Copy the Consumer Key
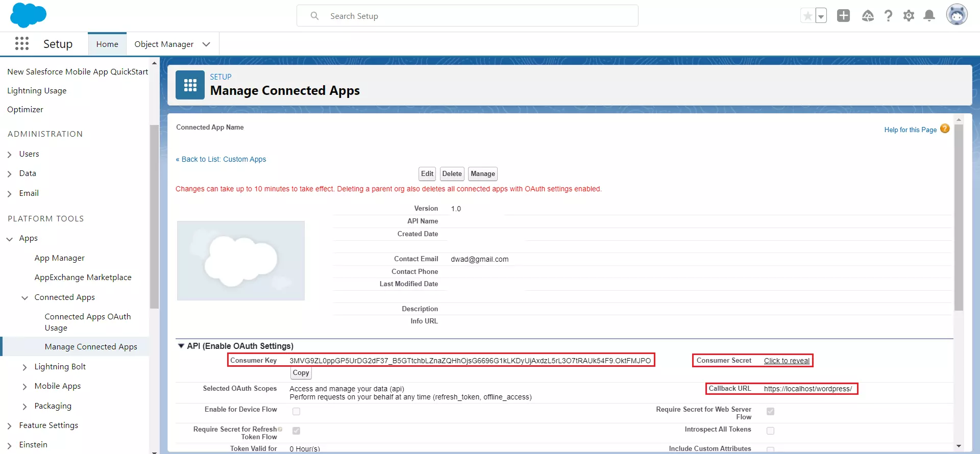This screenshot has width=980, height=454. point(301,373)
